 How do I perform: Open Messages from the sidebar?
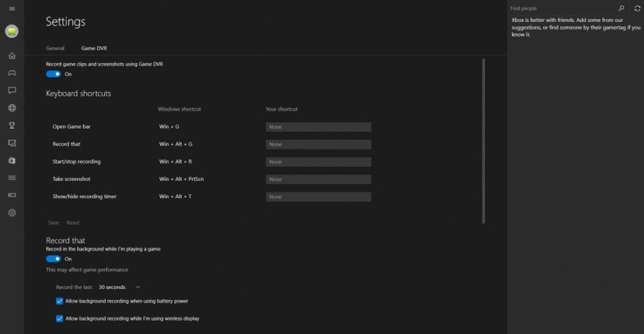(11, 90)
